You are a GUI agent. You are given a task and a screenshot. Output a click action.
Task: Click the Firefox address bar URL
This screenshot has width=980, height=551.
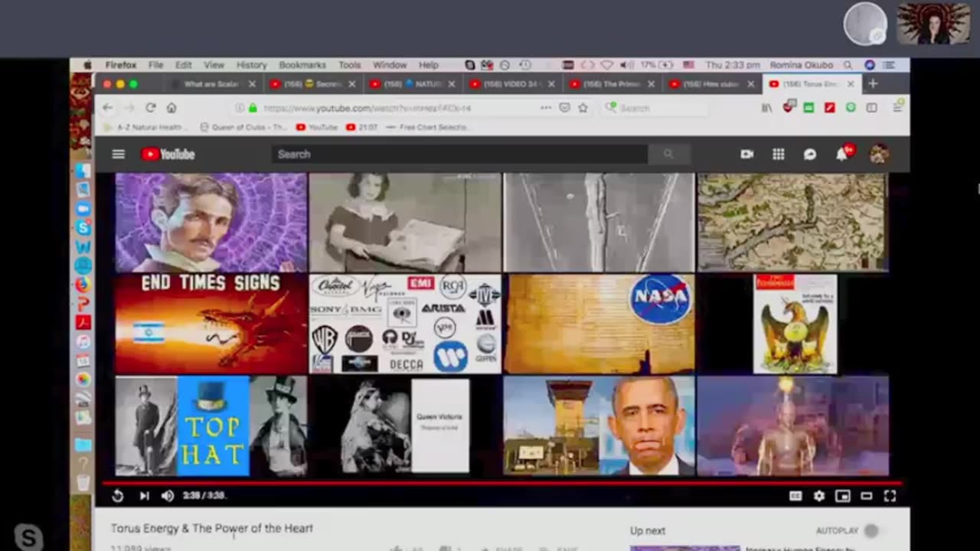point(367,108)
